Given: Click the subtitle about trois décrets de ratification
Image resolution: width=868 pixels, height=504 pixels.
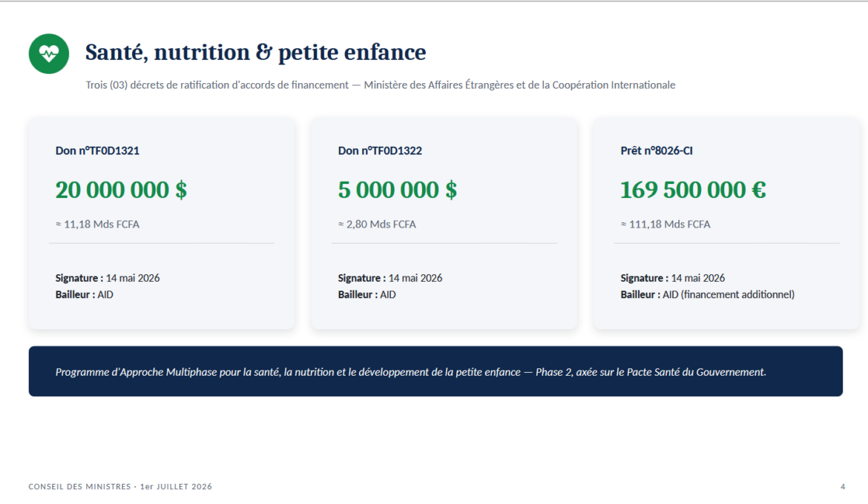Looking at the screenshot, I should (x=381, y=84).
